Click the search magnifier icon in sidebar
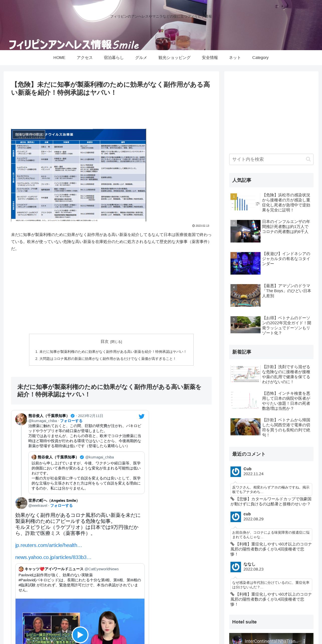322x644 pixels. [308, 159]
